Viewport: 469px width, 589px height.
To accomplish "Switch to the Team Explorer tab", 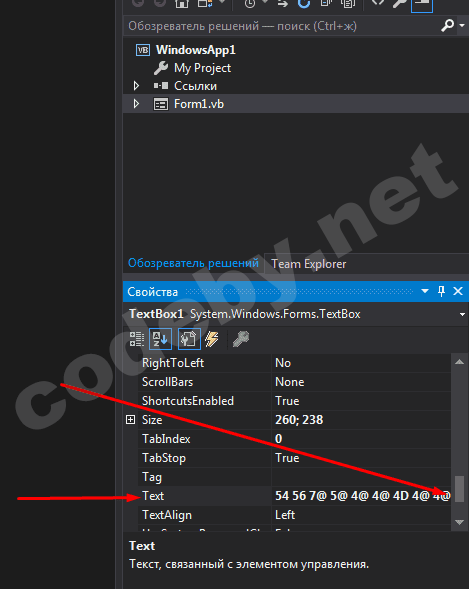I will click(309, 264).
